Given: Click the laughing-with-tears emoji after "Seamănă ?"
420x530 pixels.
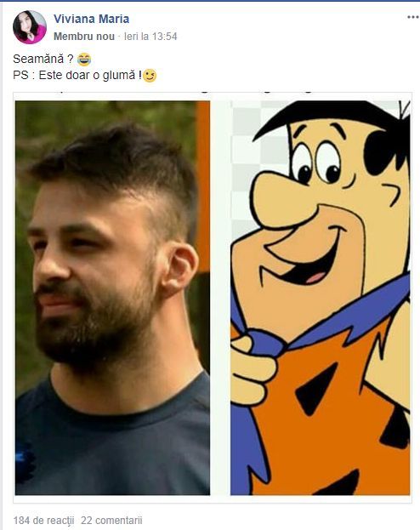Looking at the screenshot, I should (84, 60).
